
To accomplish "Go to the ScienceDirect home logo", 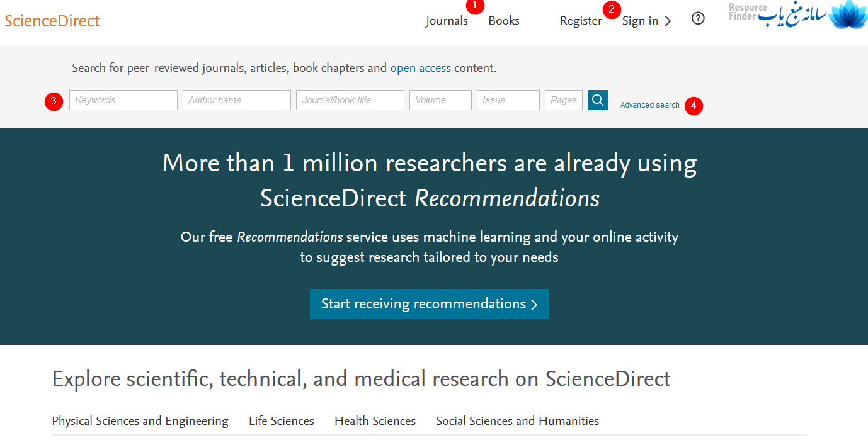I will point(52,21).
